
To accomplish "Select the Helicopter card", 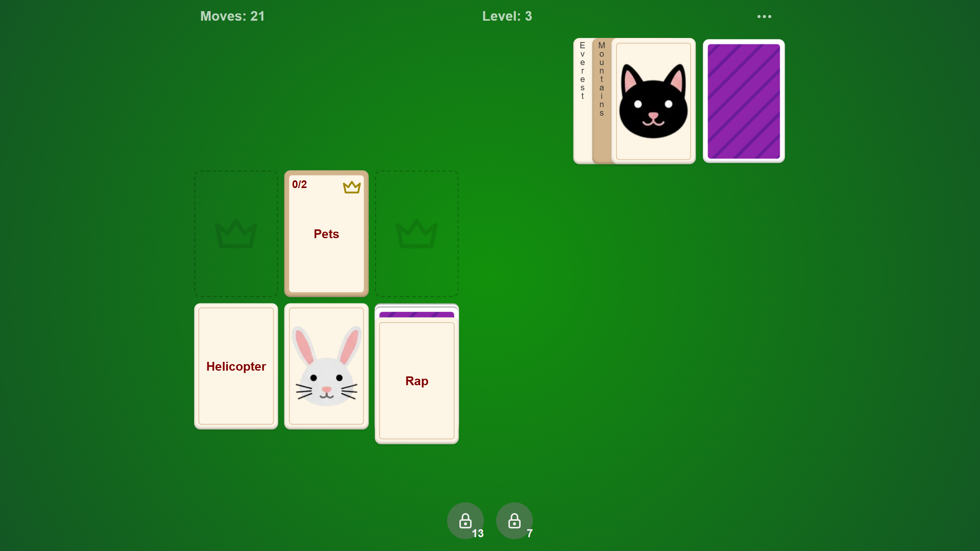I will (236, 366).
